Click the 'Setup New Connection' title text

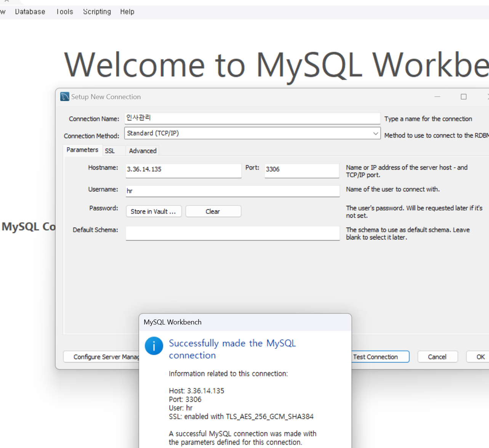106,97
